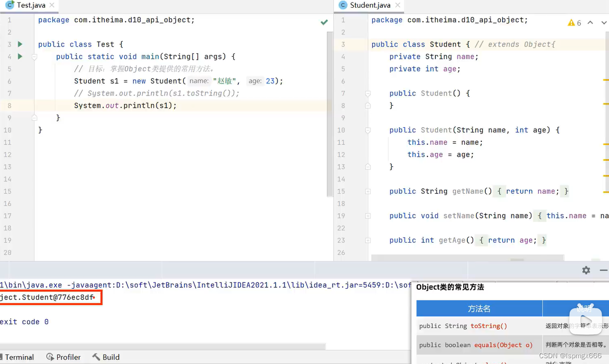This screenshot has width=609, height=364.
Task: Click the Build hammer icon
Action: [96, 357]
